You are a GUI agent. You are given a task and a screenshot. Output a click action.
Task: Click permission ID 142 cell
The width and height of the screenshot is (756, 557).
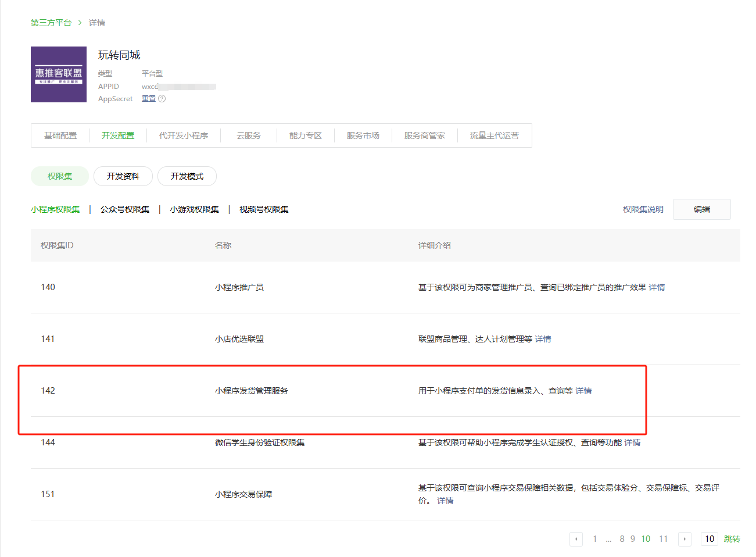(x=48, y=391)
